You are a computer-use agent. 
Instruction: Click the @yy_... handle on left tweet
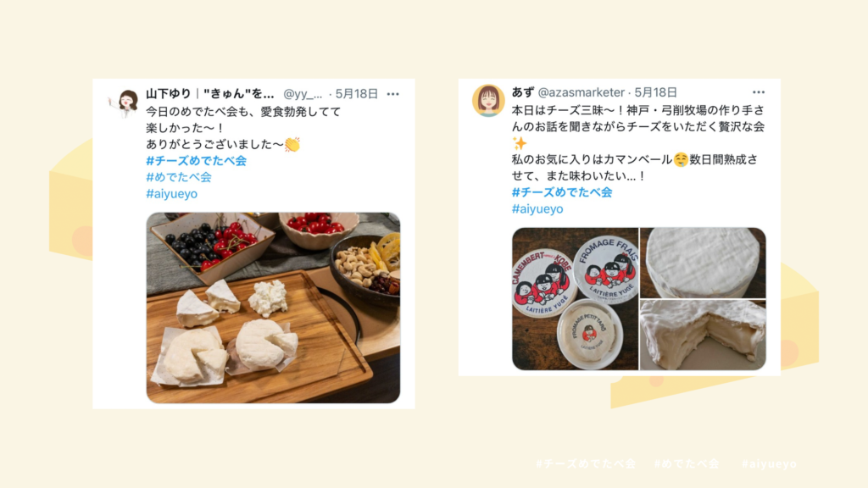pyautogui.click(x=303, y=94)
